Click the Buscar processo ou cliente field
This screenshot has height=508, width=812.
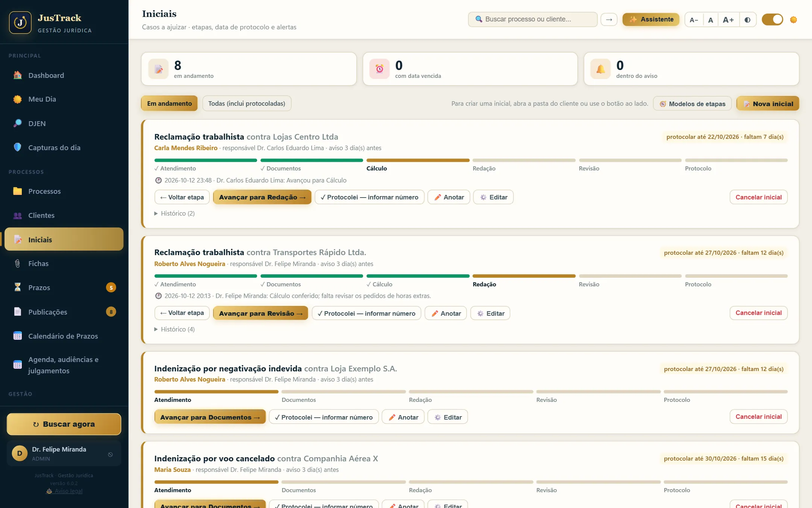click(533, 20)
